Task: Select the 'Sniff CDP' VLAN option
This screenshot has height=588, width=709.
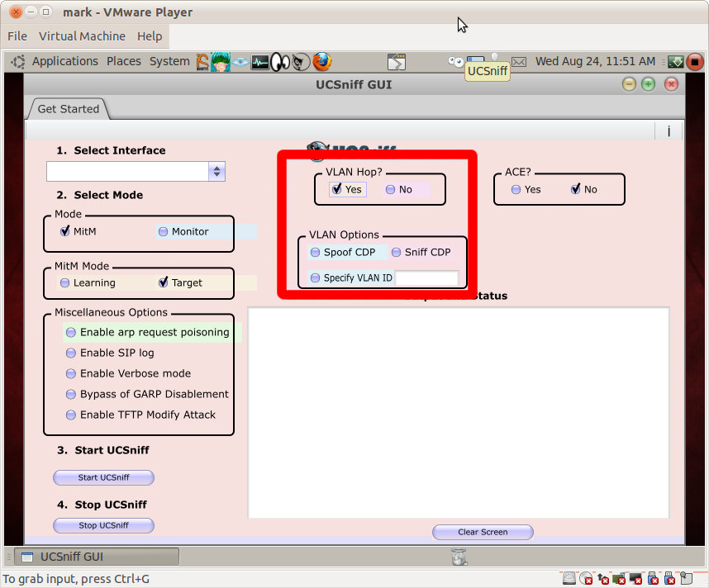Action: point(394,251)
